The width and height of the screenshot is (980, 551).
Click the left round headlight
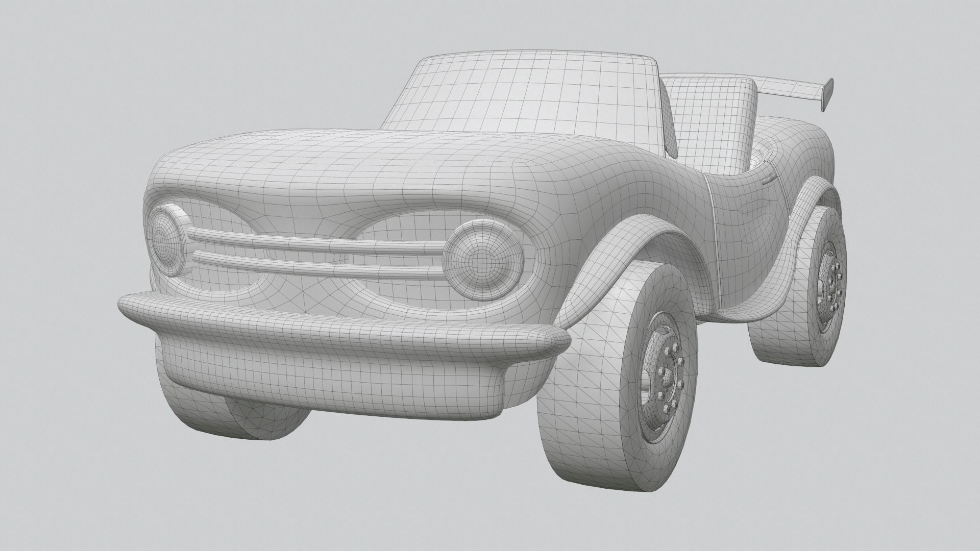point(166,239)
